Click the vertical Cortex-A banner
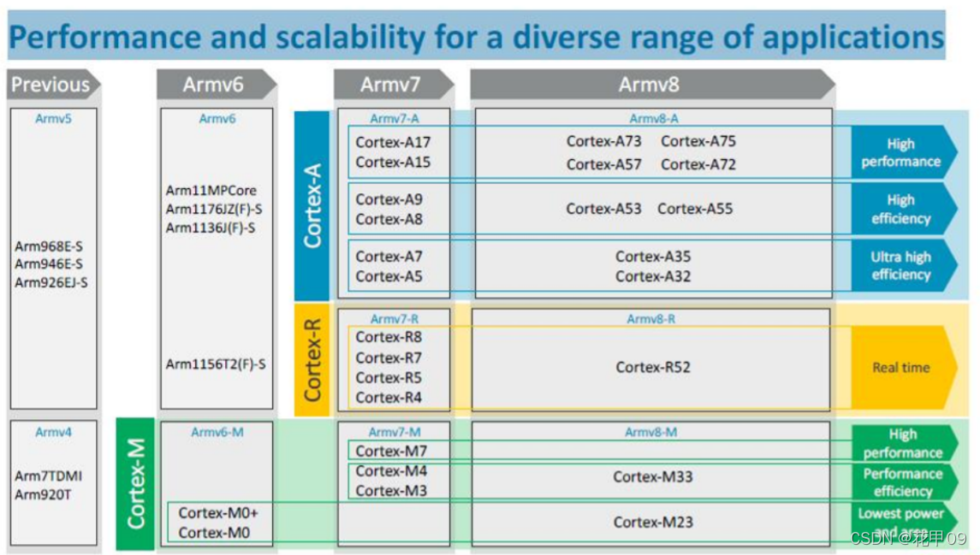The height and width of the screenshot is (555, 980). (312, 205)
